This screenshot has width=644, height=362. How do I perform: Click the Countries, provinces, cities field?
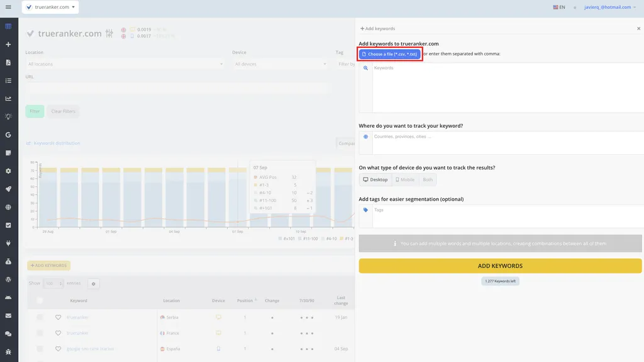(x=508, y=143)
